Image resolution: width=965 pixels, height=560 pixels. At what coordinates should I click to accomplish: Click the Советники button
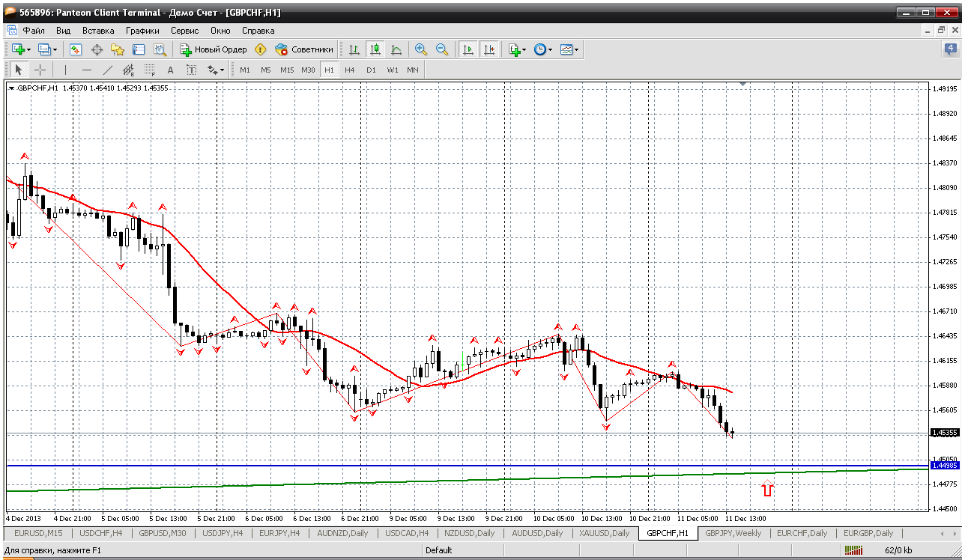[304, 49]
